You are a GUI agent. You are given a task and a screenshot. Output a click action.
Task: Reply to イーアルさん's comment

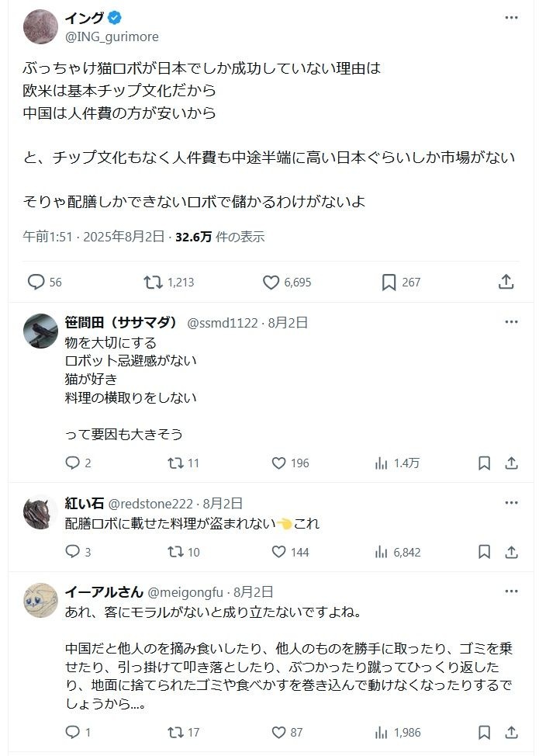coord(73,732)
